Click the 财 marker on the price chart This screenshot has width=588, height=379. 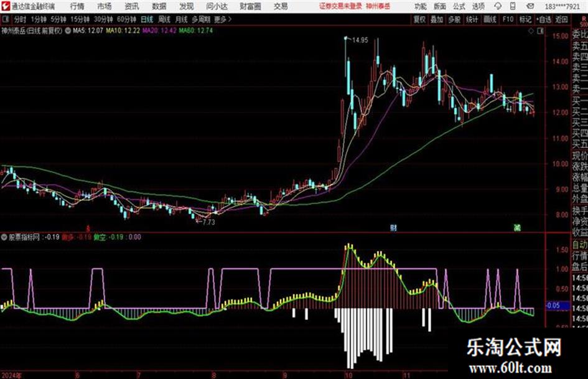pyautogui.click(x=393, y=227)
